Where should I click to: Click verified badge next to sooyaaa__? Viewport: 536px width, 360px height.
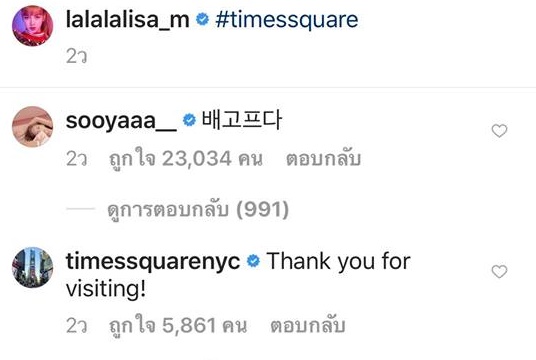[x=189, y=120]
